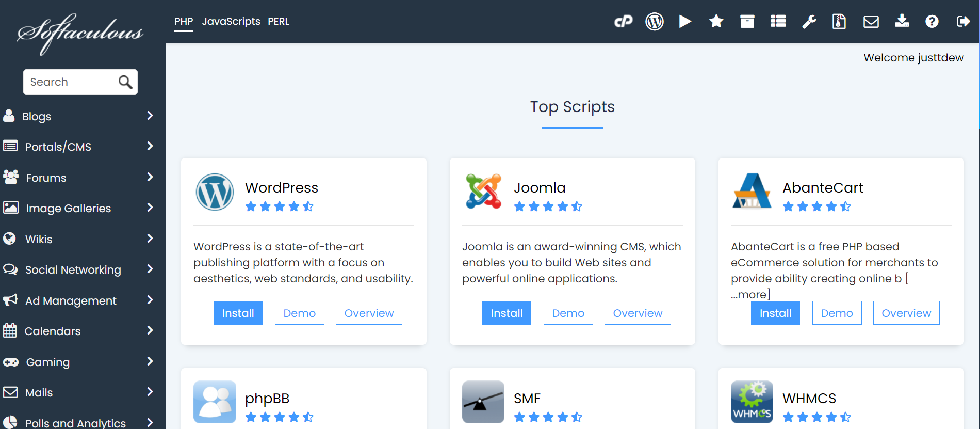This screenshot has width=980, height=429.
Task: Click the Softaculous logo
Action: click(80, 34)
